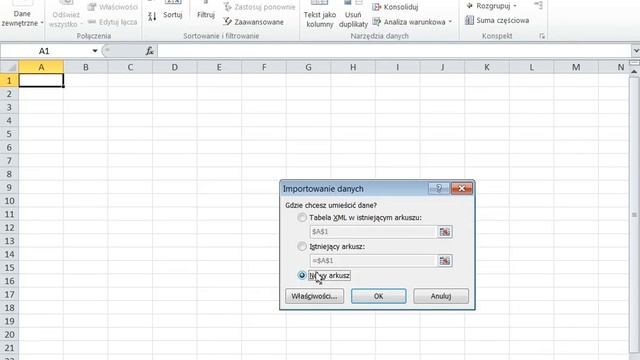Click the hide detail outline icon
This screenshot has width=640, height=360.
(538, 5)
